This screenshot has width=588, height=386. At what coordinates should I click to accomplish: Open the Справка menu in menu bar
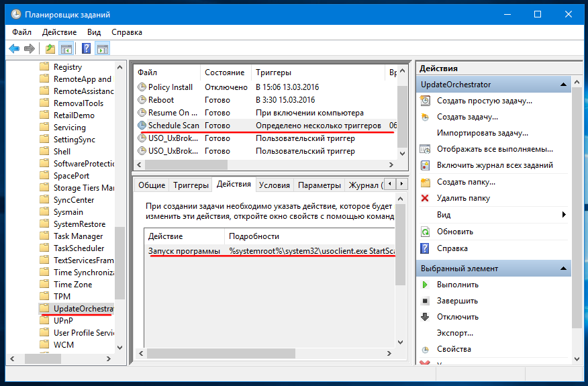point(127,32)
